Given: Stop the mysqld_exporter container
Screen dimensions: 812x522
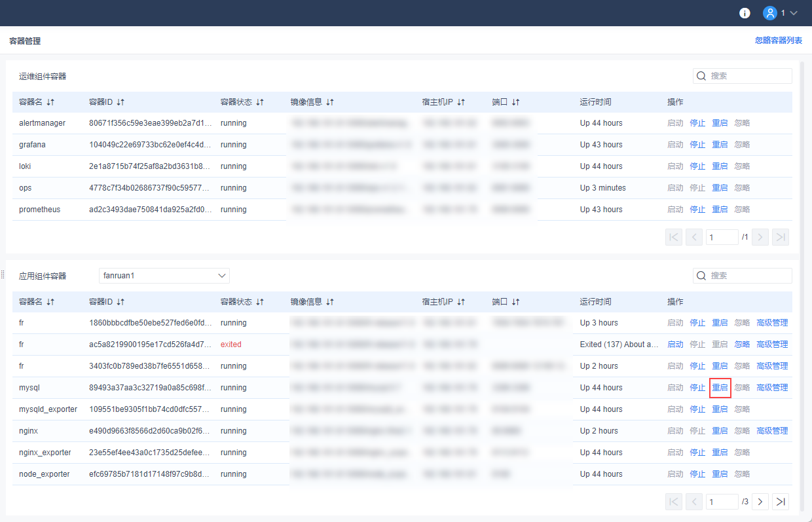Looking at the screenshot, I should (697, 409).
